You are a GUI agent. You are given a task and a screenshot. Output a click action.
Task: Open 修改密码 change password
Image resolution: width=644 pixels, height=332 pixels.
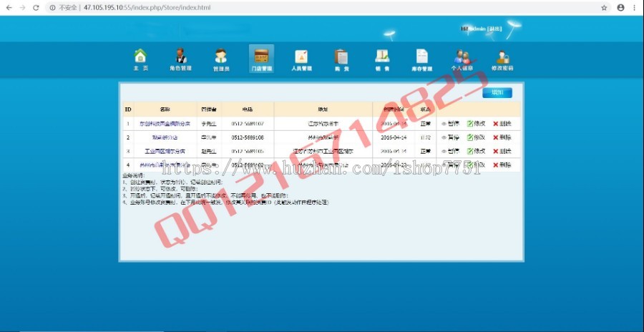pos(502,60)
